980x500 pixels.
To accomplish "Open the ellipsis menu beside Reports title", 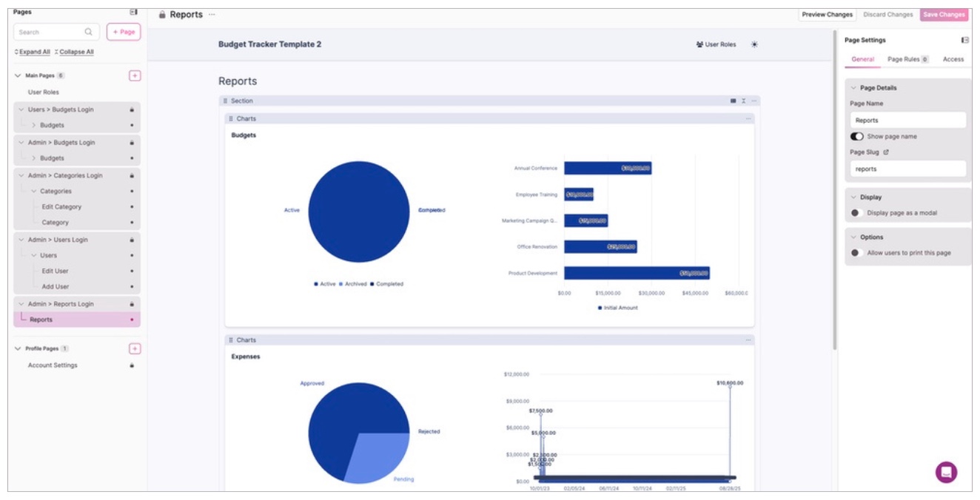I will pyautogui.click(x=212, y=14).
